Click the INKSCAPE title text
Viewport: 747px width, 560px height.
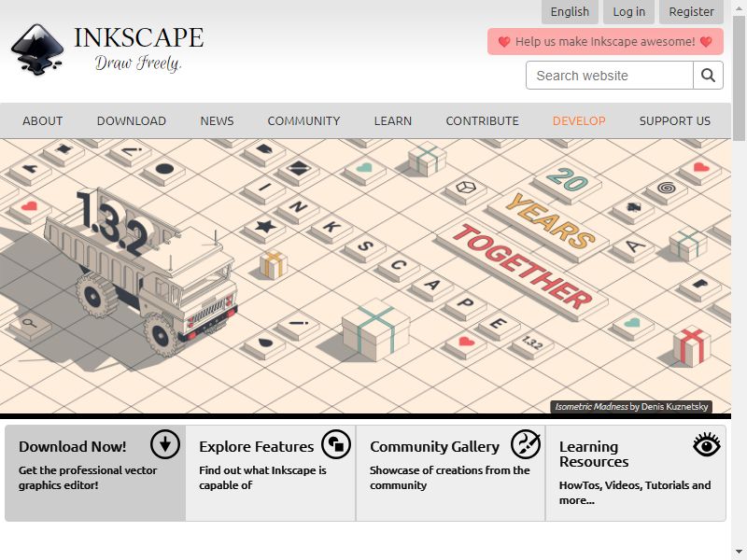138,37
